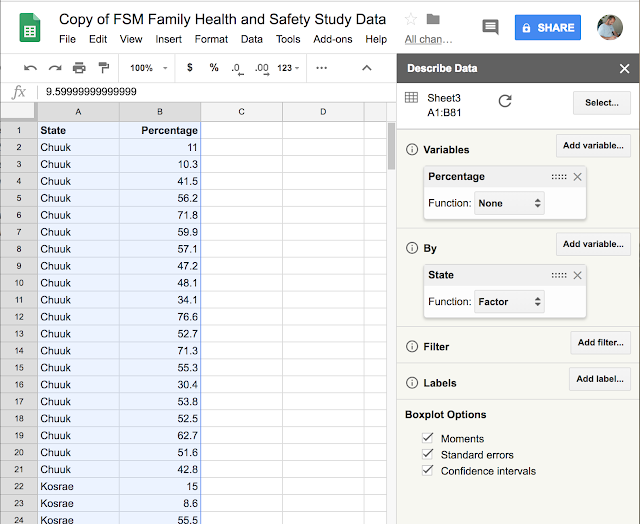This screenshot has width=640, height=524.
Task: Click the redo arrow icon
Action: point(54,68)
